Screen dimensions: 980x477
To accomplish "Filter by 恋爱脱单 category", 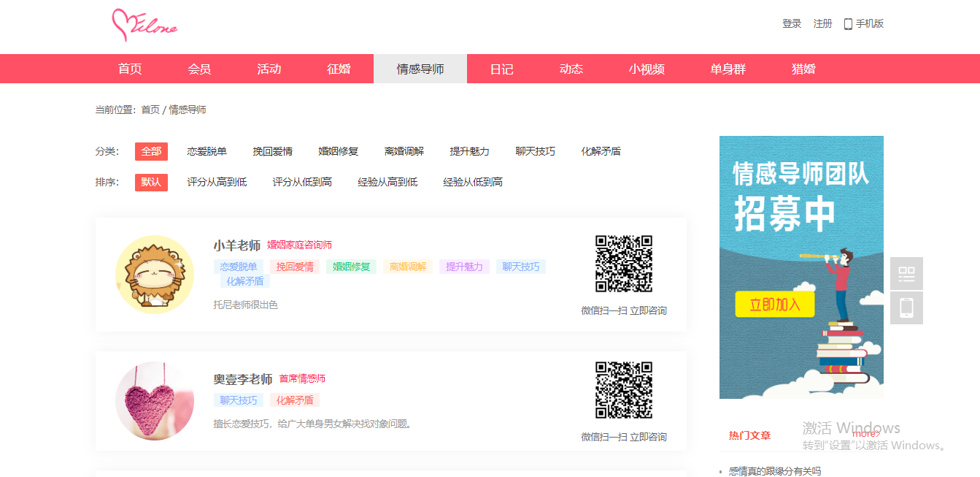I will 207,151.
